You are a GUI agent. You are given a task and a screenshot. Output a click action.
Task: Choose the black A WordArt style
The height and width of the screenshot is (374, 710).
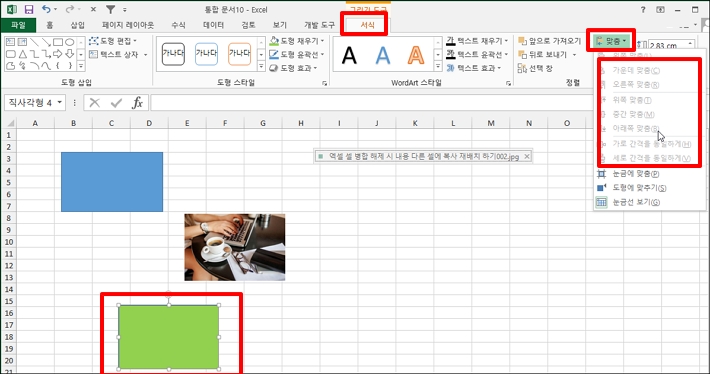[x=349, y=55]
